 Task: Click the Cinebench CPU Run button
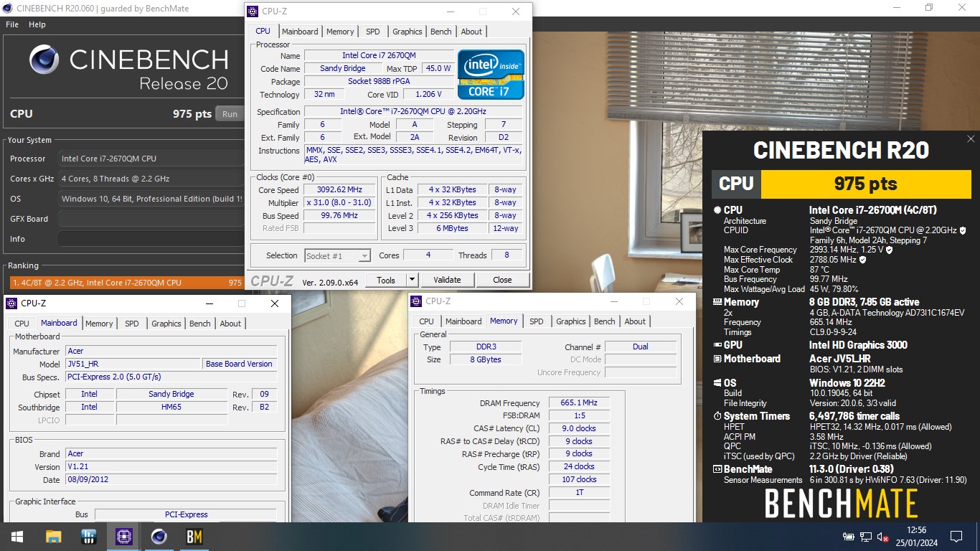coord(230,114)
